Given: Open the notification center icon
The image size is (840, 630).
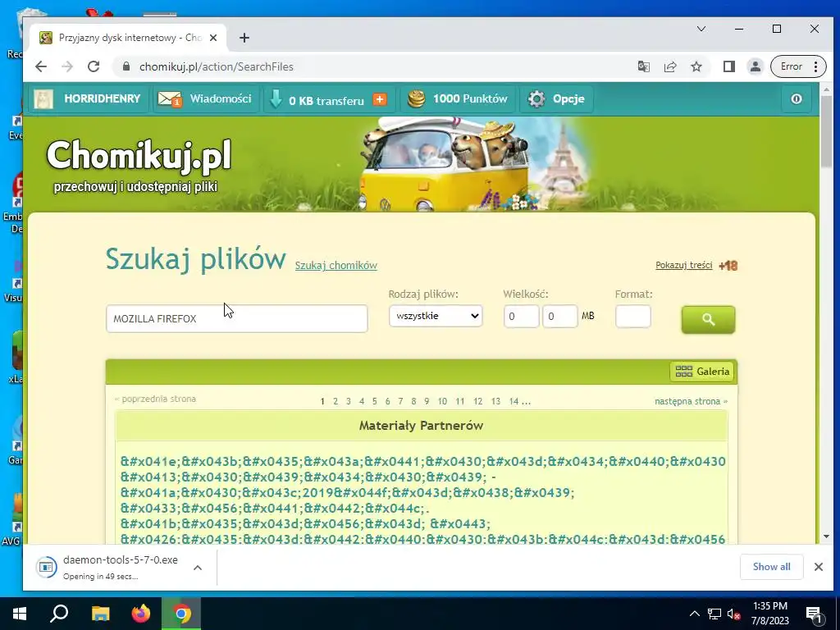Looking at the screenshot, I should click(814, 614).
